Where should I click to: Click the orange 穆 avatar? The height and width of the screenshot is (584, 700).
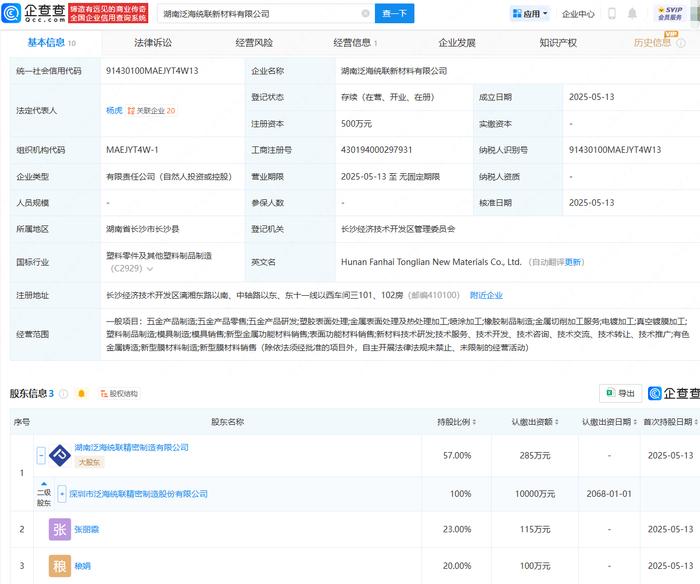pos(60,566)
